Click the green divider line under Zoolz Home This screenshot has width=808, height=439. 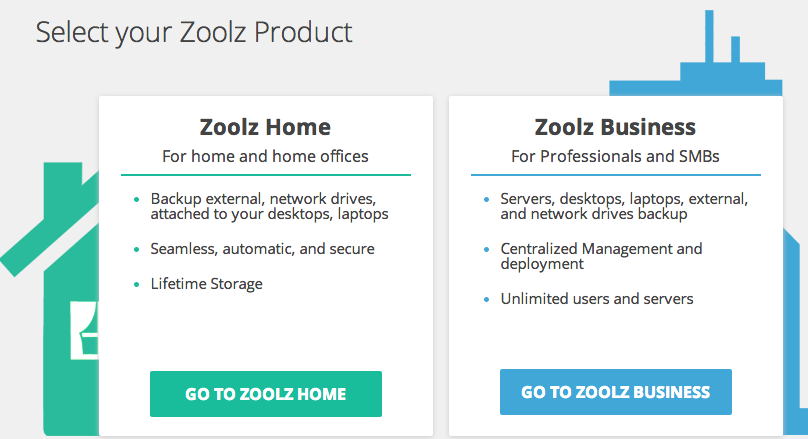coord(266,175)
